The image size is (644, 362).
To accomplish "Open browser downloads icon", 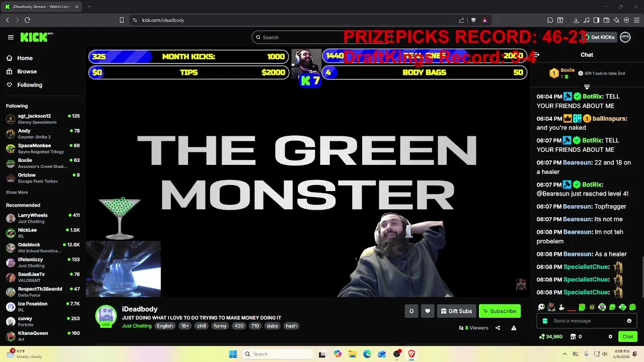I will [576, 20].
